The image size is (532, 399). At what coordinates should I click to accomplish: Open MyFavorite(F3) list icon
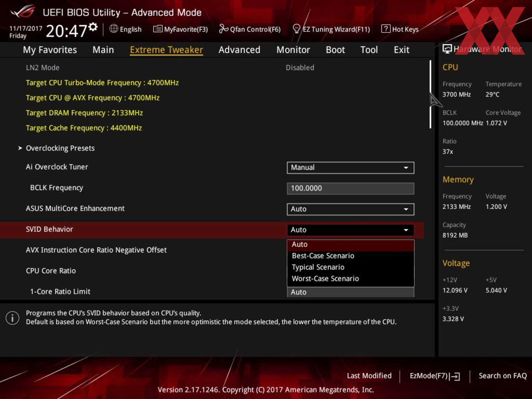click(x=158, y=29)
